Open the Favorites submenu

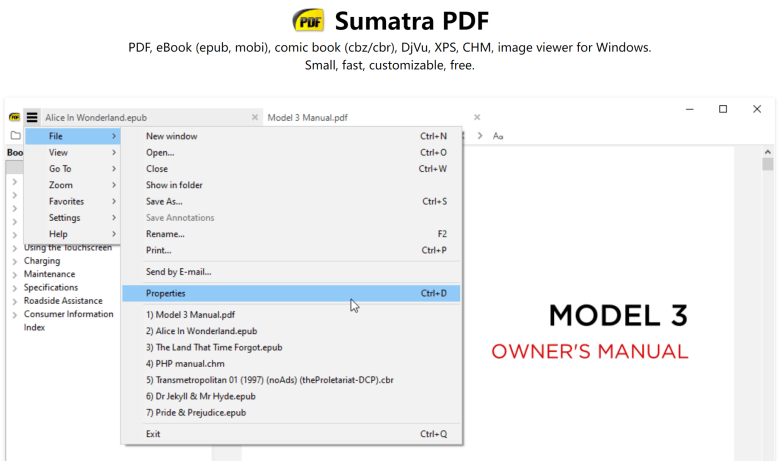point(73,201)
